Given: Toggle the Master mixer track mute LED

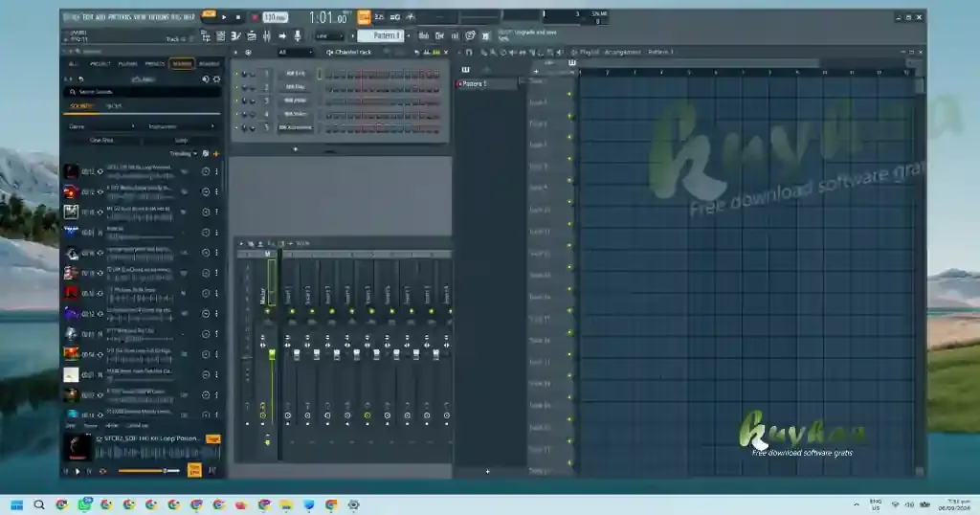Looking at the screenshot, I should click(x=268, y=310).
